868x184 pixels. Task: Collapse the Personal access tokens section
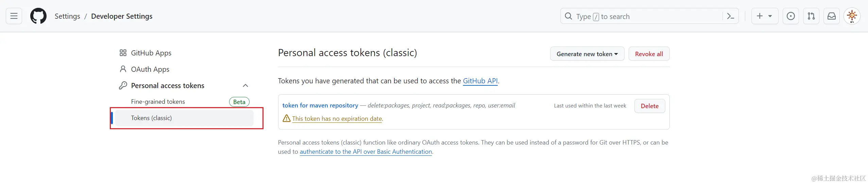[x=245, y=86]
